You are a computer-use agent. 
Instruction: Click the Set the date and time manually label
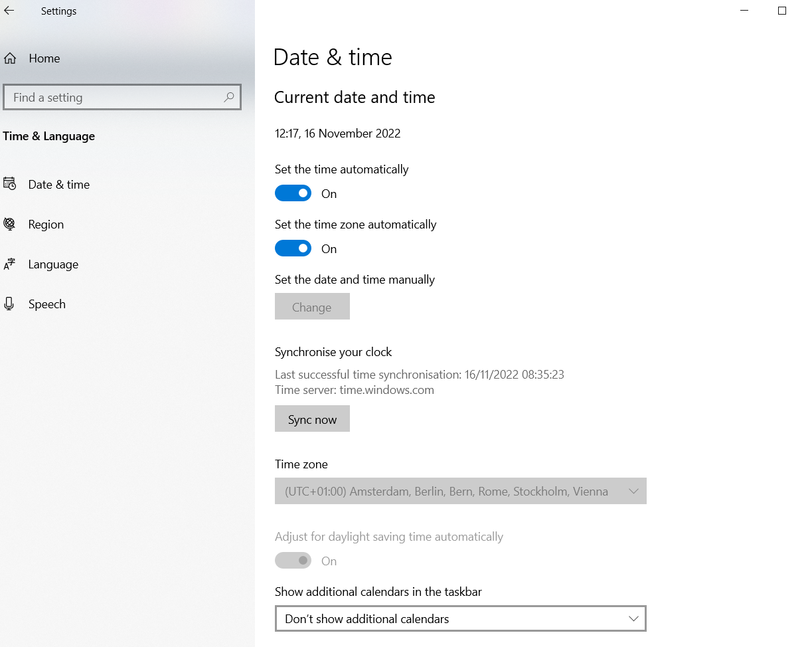click(x=355, y=280)
